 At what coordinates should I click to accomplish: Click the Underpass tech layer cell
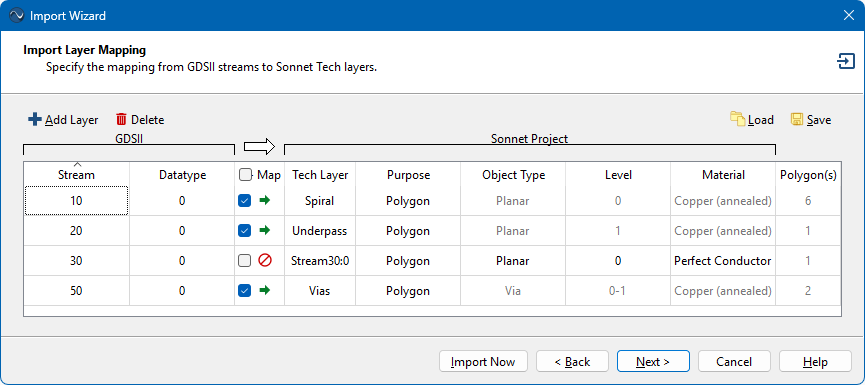tap(320, 231)
